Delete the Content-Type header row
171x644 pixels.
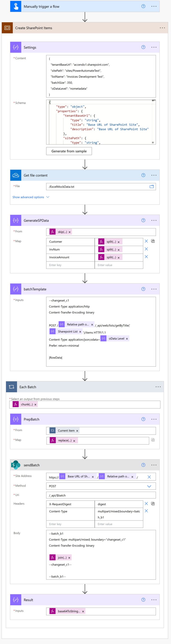coord(146,511)
